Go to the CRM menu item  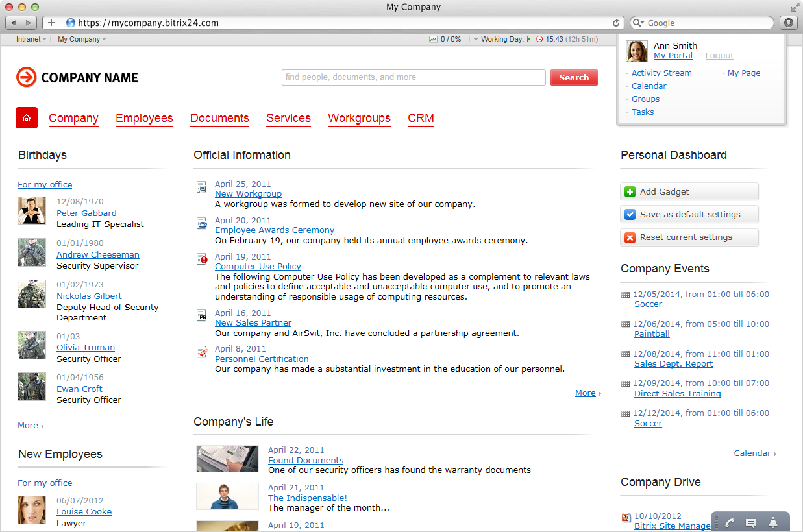421,118
